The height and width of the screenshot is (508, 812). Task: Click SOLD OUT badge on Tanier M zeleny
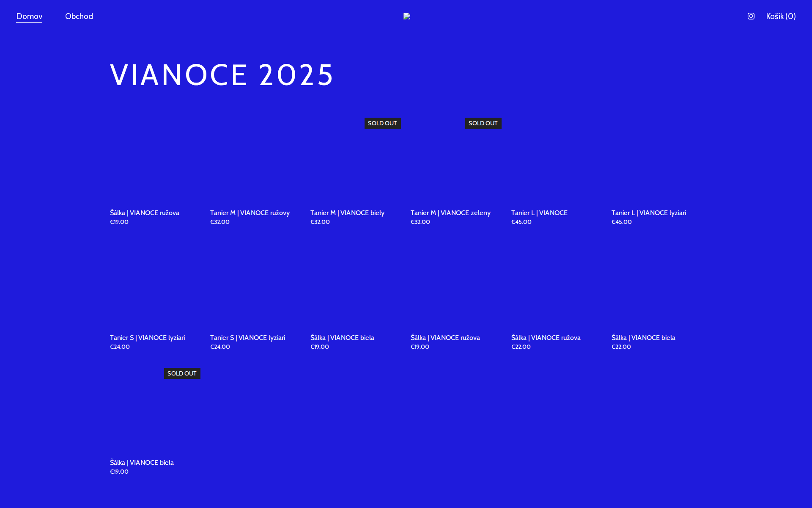click(483, 123)
